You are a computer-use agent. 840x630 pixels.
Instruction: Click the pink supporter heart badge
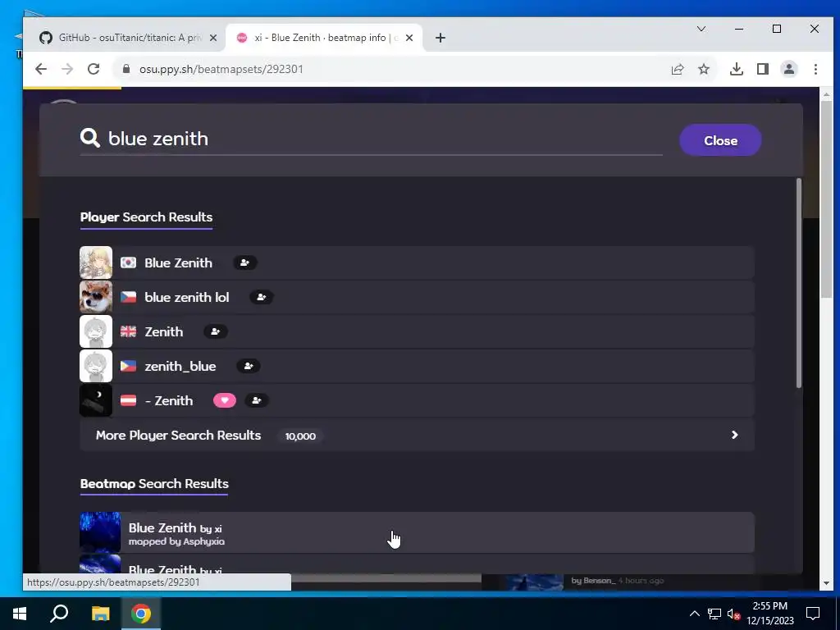click(x=225, y=400)
